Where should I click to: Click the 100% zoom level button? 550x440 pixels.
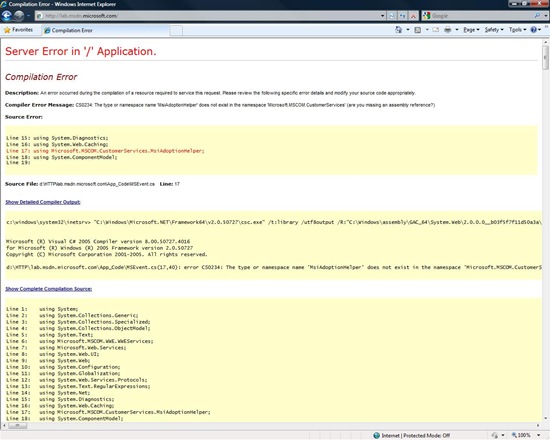[521, 435]
